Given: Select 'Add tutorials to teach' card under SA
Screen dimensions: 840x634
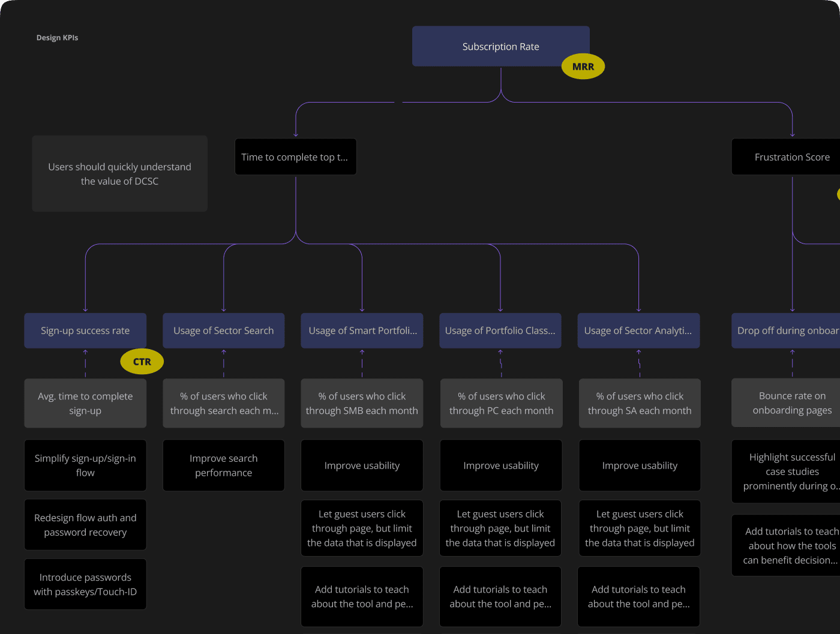Looking at the screenshot, I should pos(638,597).
